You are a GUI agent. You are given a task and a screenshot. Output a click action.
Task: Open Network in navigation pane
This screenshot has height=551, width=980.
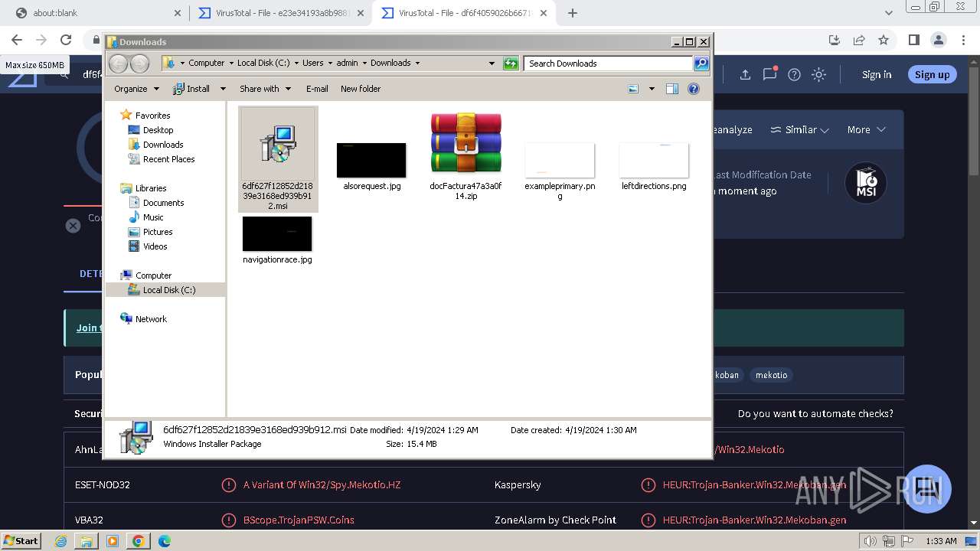click(151, 319)
